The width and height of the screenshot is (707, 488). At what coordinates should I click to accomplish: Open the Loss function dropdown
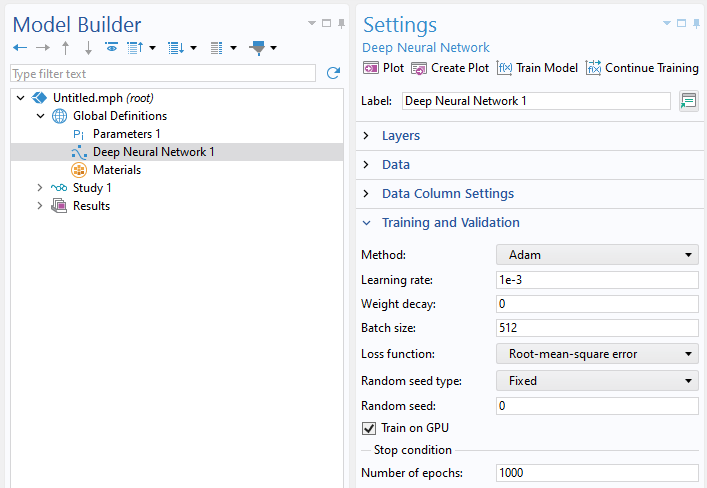click(597, 353)
